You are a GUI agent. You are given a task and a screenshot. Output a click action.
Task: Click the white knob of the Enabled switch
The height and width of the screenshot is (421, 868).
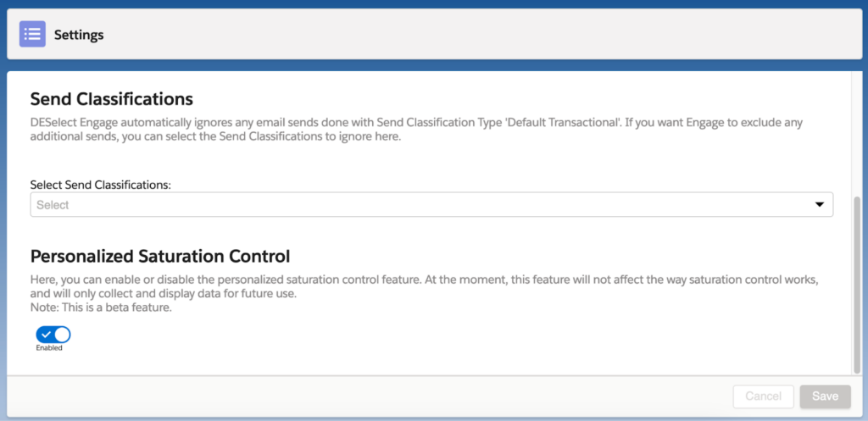click(x=61, y=335)
